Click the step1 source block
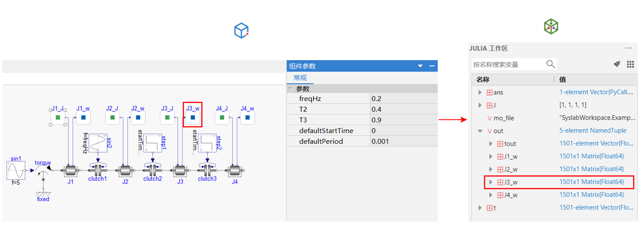The height and width of the screenshot is (238, 644). (153, 145)
